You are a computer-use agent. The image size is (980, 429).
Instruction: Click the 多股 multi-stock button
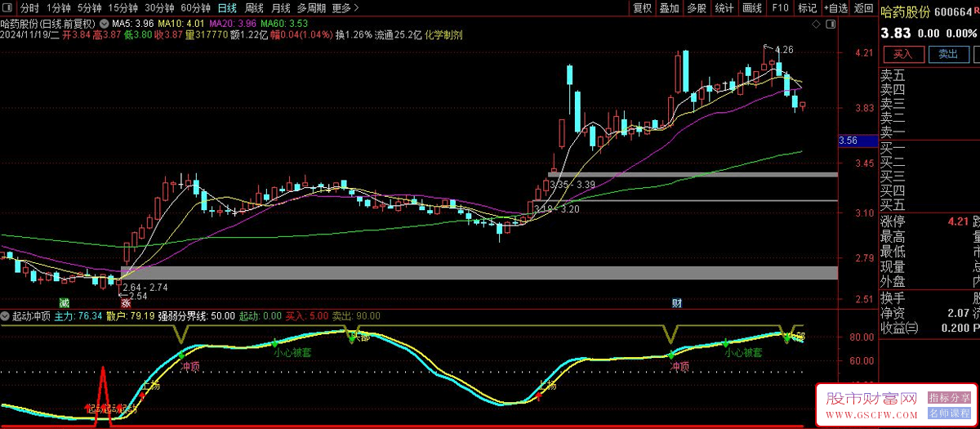pyautogui.click(x=696, y=8)
